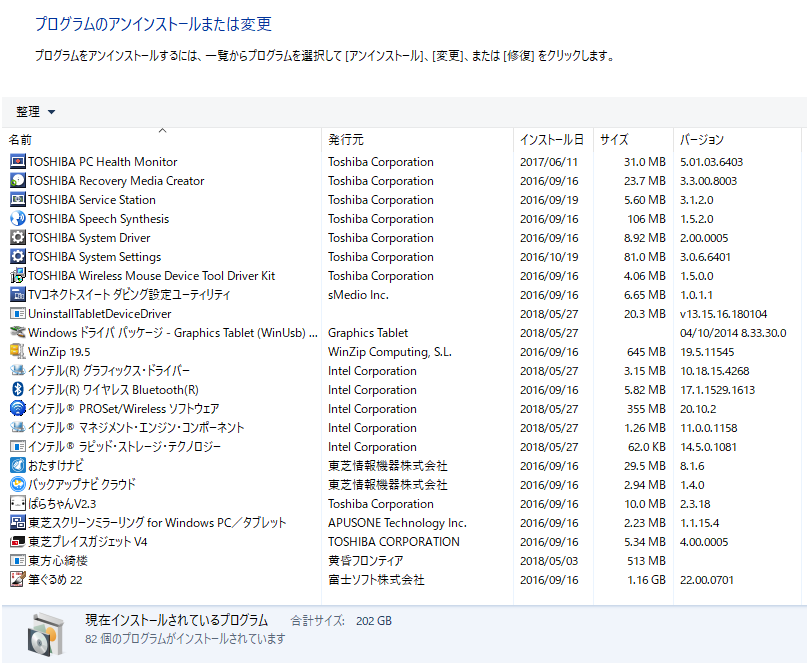The width and height of the screenshot is (807, 663).
Task: Click the TOSHIBA Speech Synthesis icon
Action: point(17,219)
